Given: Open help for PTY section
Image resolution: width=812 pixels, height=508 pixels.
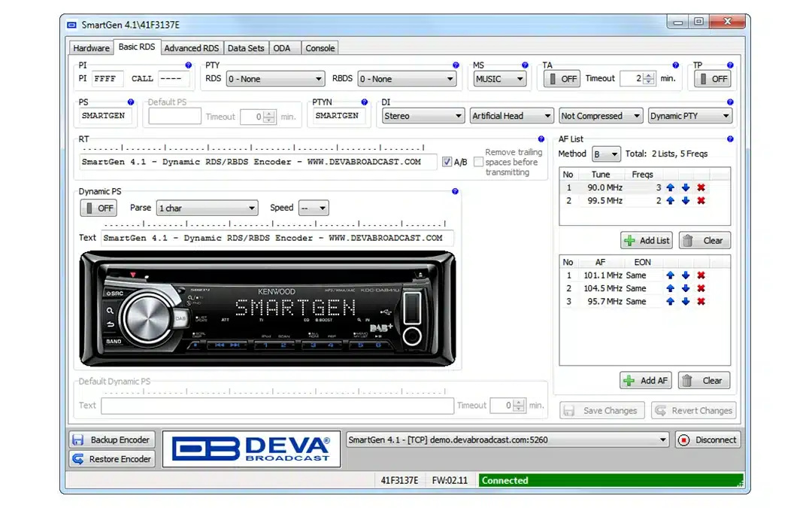Looking at the screenshot, I should tap(456, 65).
